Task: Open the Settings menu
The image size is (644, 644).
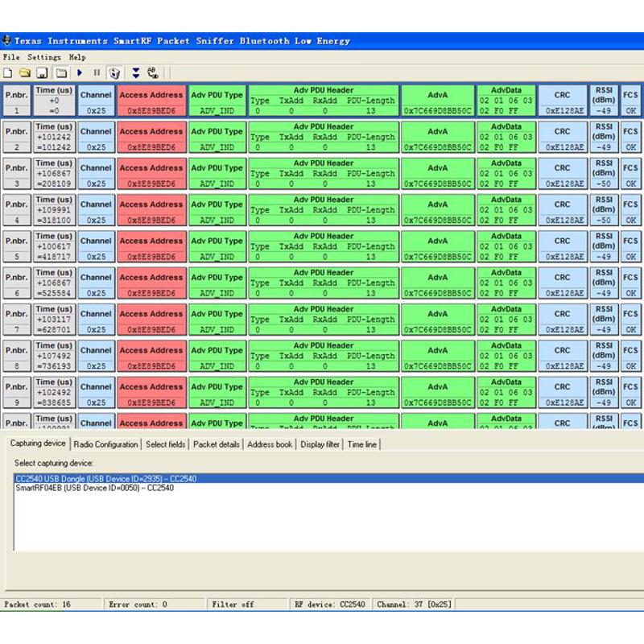Action: (x=44, y=57)
